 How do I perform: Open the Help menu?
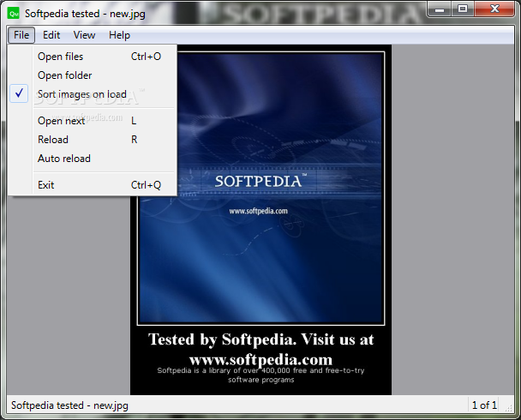(119, 35)
